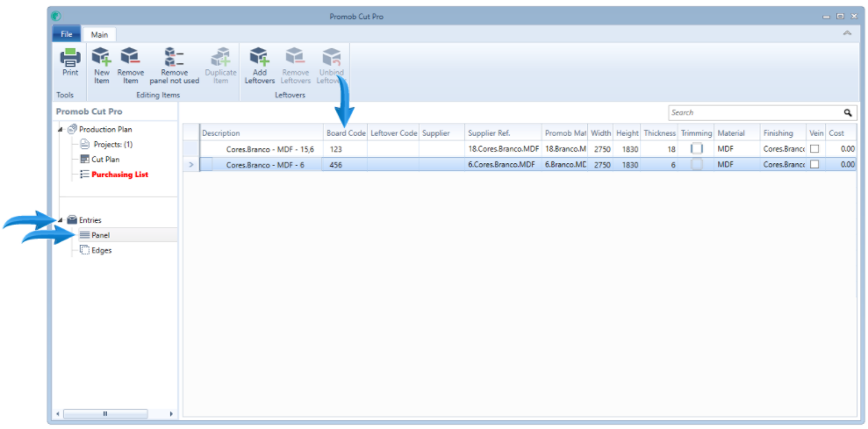Switch to the Main ribbon tab

click(100, 34)
